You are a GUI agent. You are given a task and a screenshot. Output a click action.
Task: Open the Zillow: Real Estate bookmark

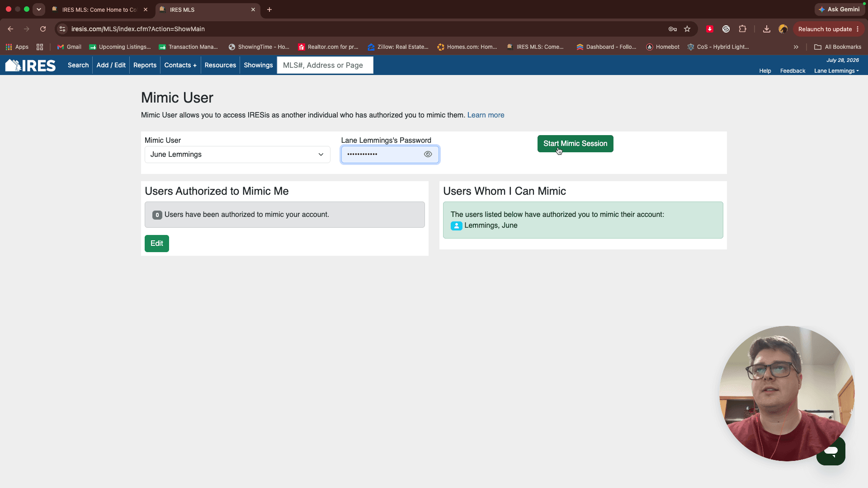pos(398,47)
